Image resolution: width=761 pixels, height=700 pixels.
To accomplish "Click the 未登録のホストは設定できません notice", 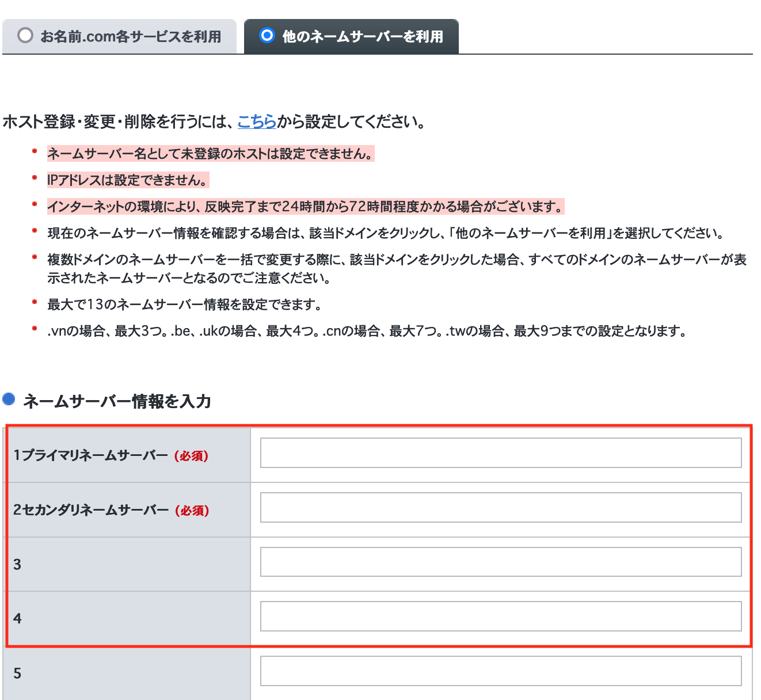I will point(211,154).
